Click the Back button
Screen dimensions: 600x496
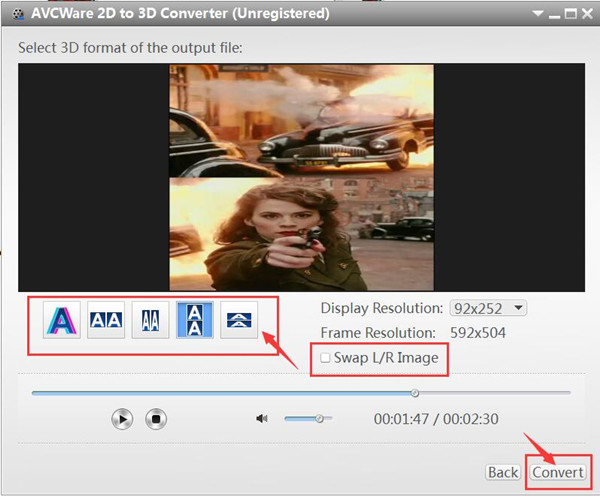(x=503, y=472)
